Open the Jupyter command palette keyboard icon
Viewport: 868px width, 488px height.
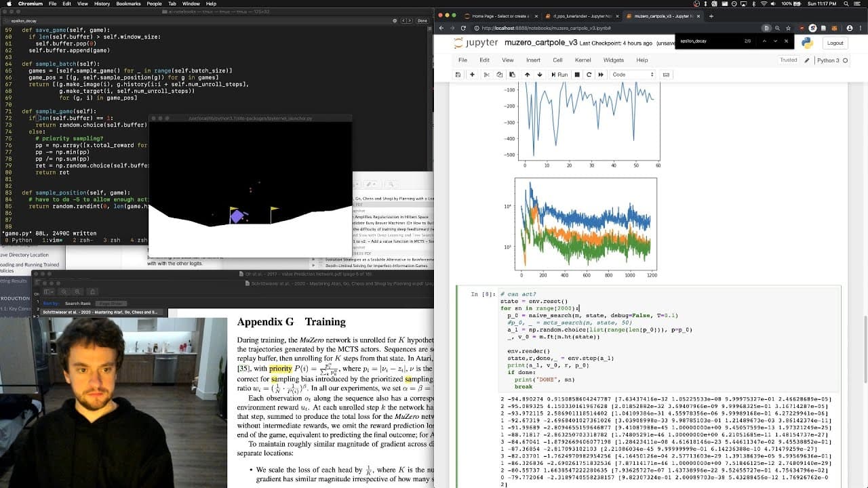667,75
